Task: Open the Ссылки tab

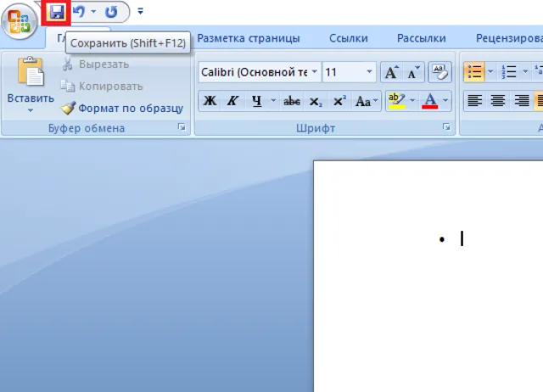Action: tap(348, 38)
